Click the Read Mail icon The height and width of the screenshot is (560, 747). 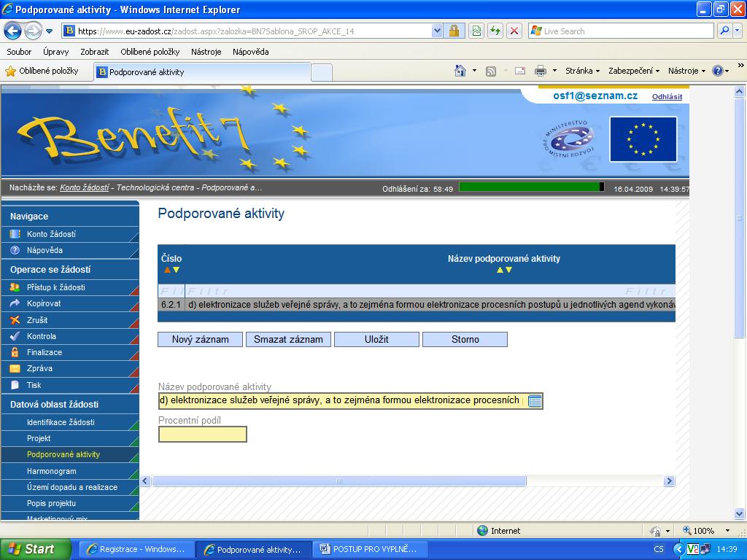(520, 71)
